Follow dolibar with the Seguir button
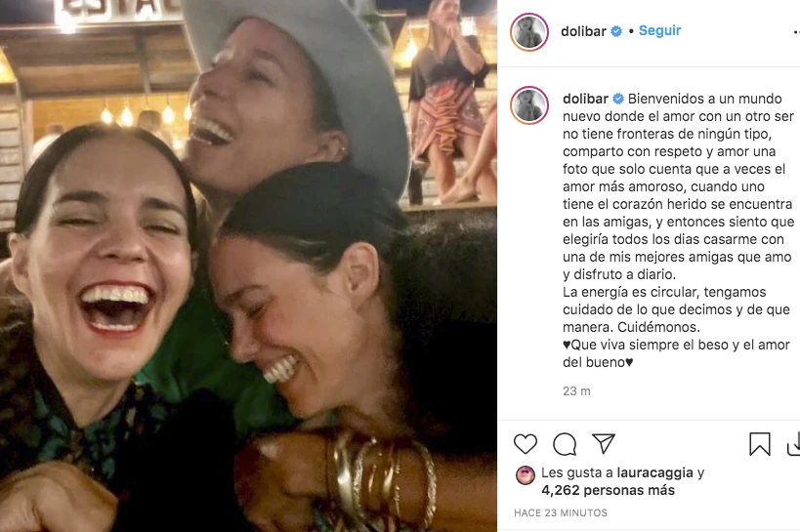The height and width of the screenshot is (532, 800). (x=660, y=31)
